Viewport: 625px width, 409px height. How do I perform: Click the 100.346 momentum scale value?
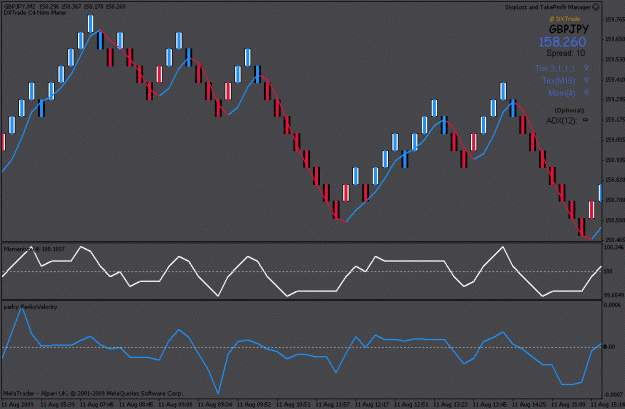(614, 248)
